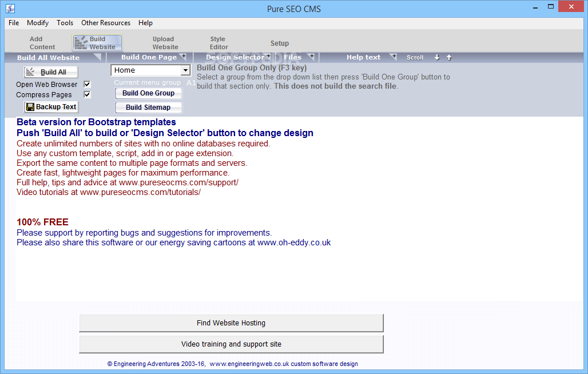This screenshot has height=374, width=588.
Task: Click the Video tutorials at www.pureseocms.com/tutorials/ line
Action: 109,192
